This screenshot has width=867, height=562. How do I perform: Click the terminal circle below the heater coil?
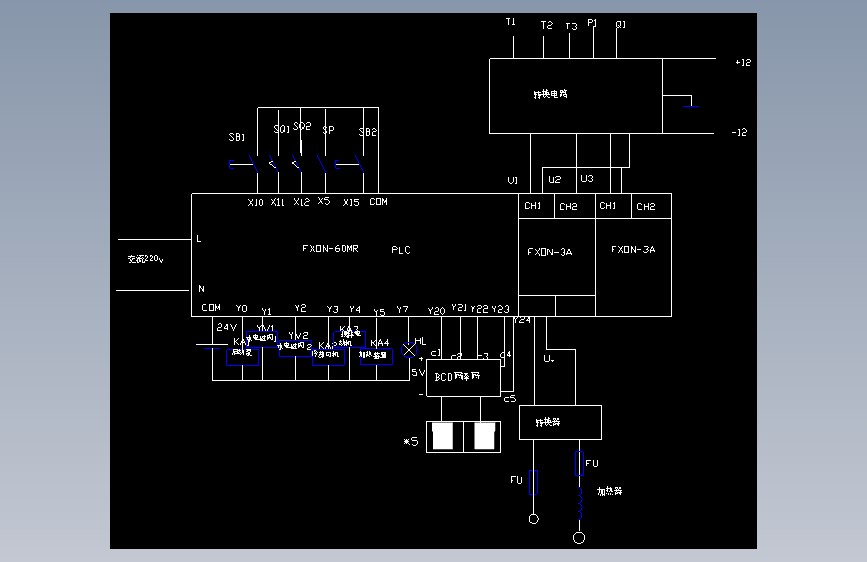(579, 538)
